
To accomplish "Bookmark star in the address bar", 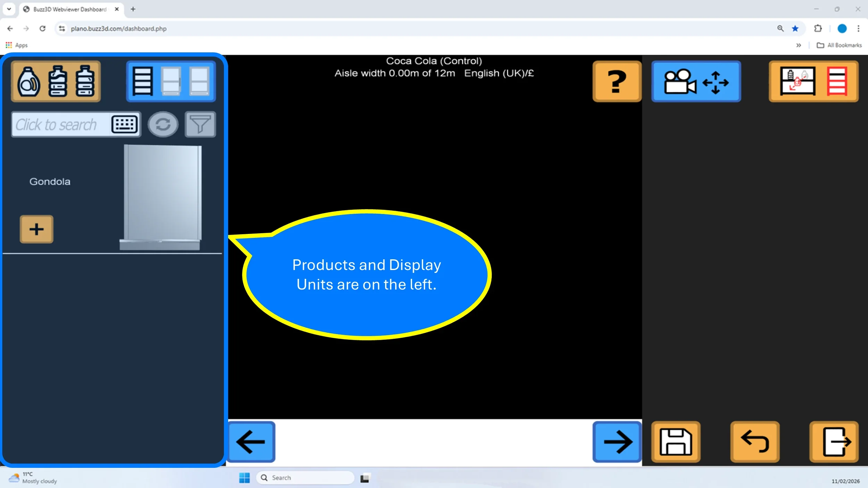I will click(795, 28).
